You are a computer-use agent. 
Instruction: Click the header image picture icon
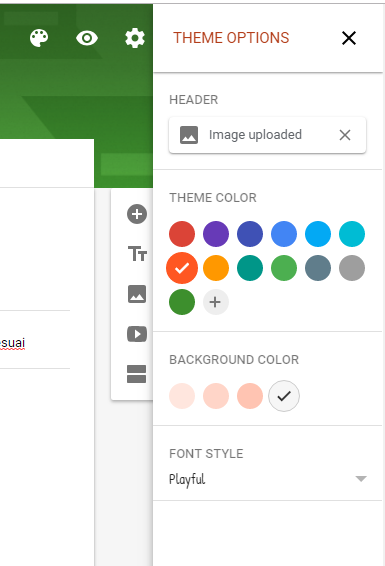coord(189,135)
